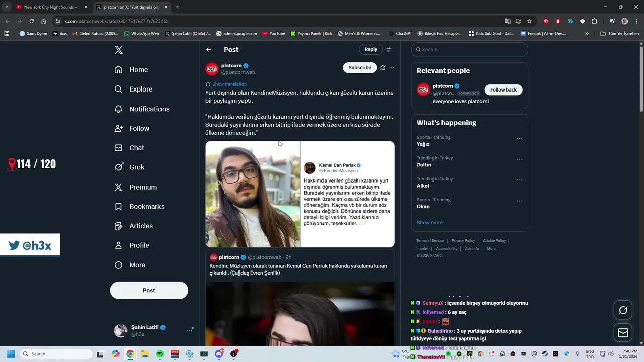Go back using the Post header arrow
This screenshot has width=644, height=362.
coord(209,49)
